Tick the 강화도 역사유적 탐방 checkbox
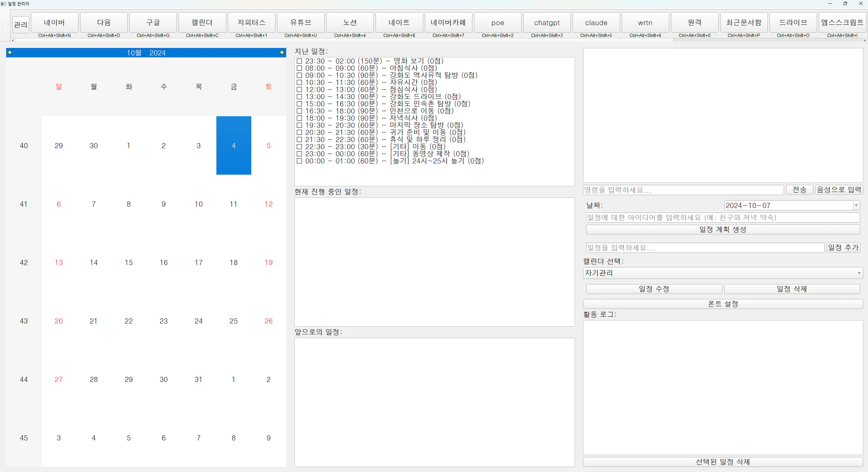868x472 pixels. (x=299, y=75)
